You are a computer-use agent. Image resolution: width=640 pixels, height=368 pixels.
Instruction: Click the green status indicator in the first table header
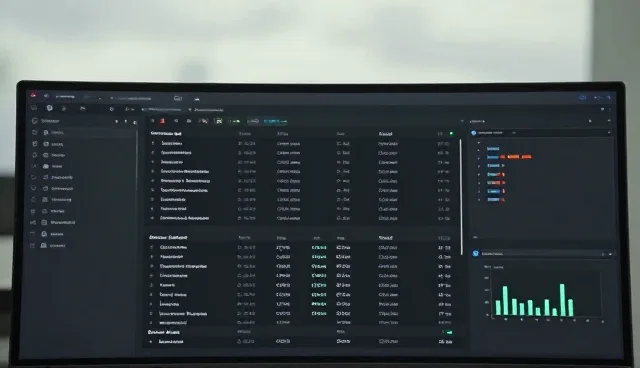(x=451, y=133)
